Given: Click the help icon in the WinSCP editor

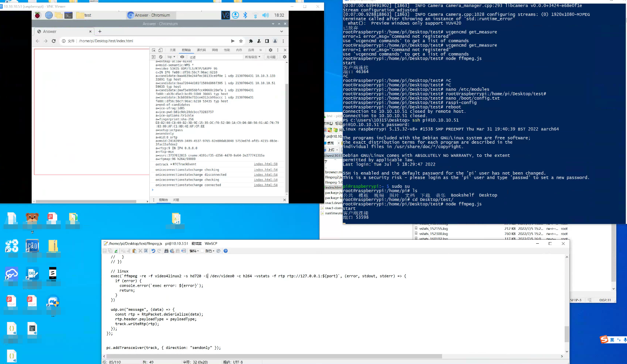Looking at the screenshot, I should pyautogui.click(x=226, y=251).
